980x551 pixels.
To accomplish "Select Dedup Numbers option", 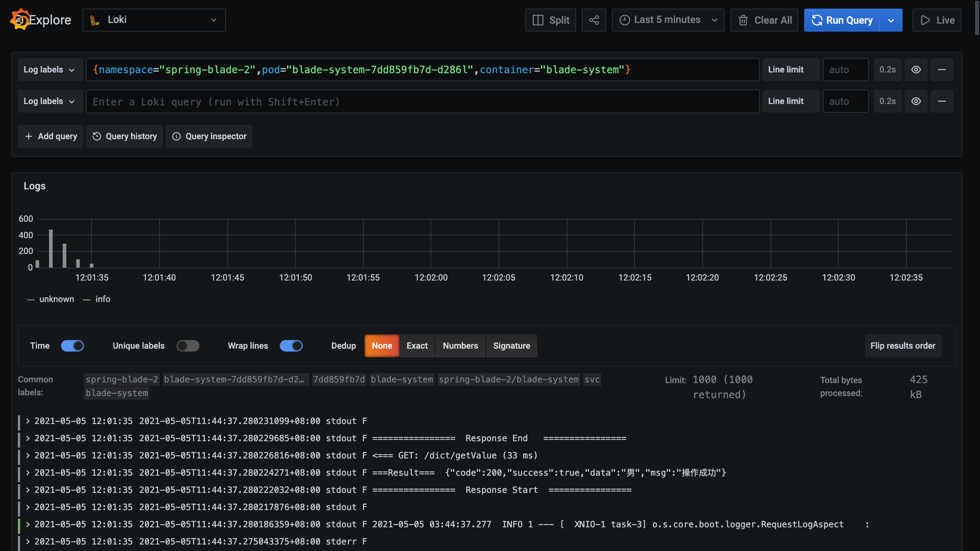I will click(460, 345).
